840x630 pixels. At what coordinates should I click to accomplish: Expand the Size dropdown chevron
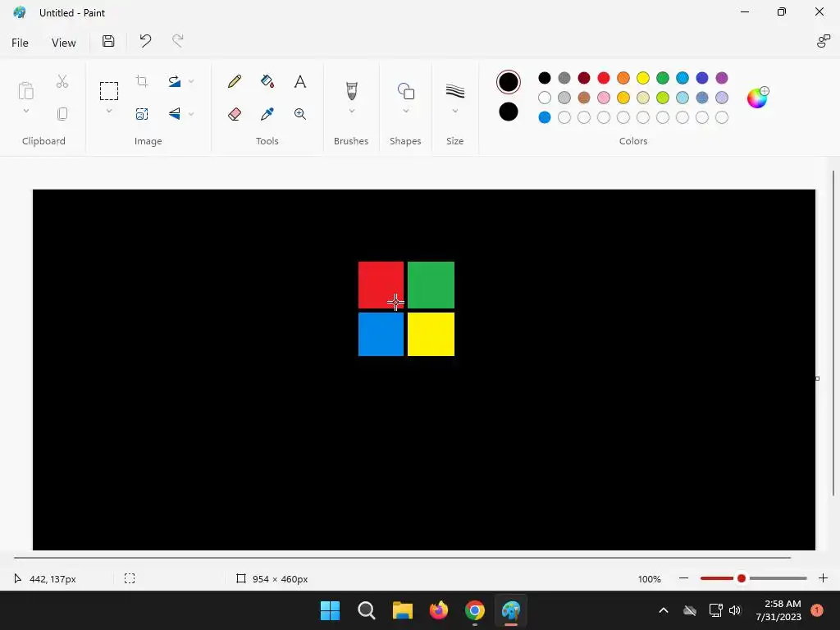pos(454,111)
